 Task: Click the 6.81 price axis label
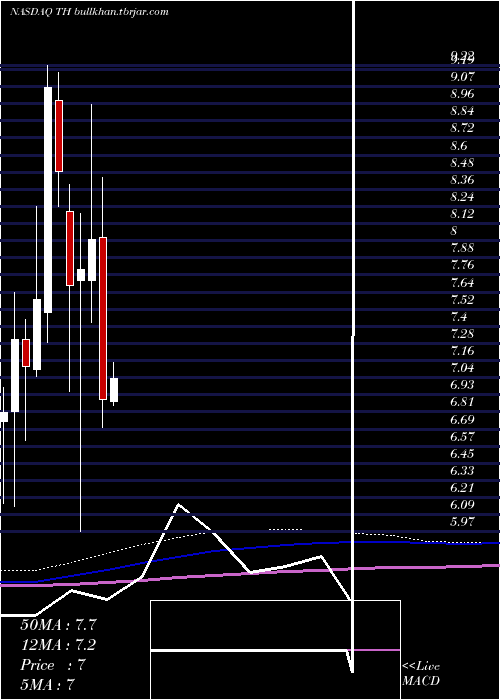click(462, 402)
